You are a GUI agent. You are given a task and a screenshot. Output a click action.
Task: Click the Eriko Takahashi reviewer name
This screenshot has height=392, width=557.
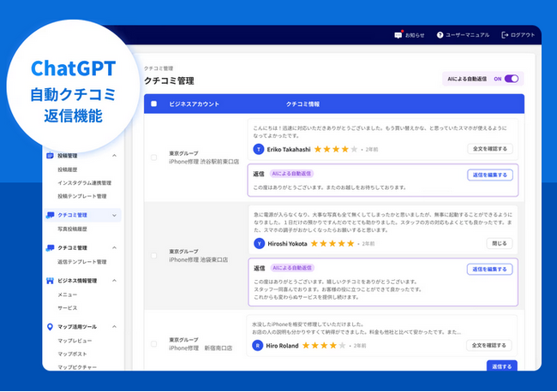click(289, 149)
